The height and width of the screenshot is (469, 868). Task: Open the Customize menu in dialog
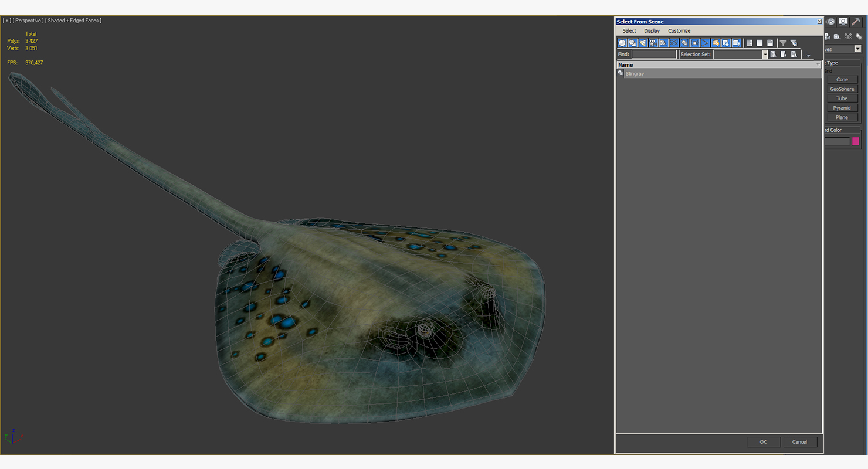(x=679, y=30)
